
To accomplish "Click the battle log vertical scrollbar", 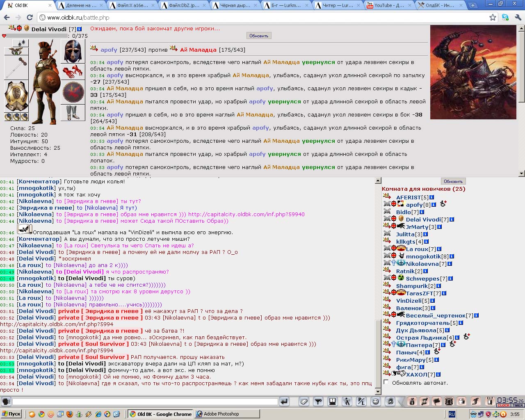I will 522,100.
